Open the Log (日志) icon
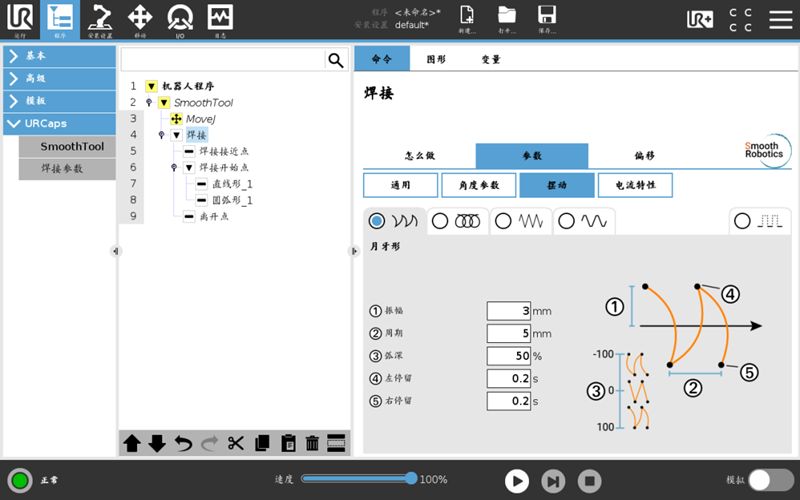 tap(220, 18)
